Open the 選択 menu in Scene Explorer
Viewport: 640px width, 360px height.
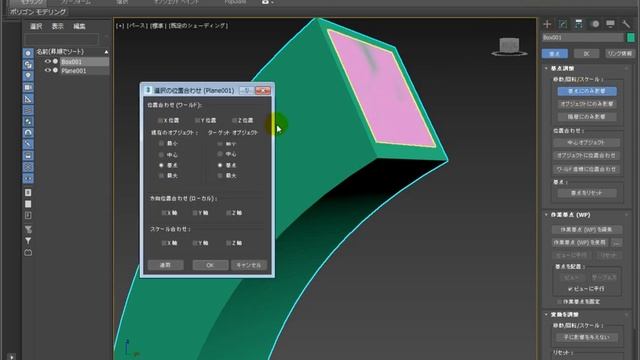[36, 27]
